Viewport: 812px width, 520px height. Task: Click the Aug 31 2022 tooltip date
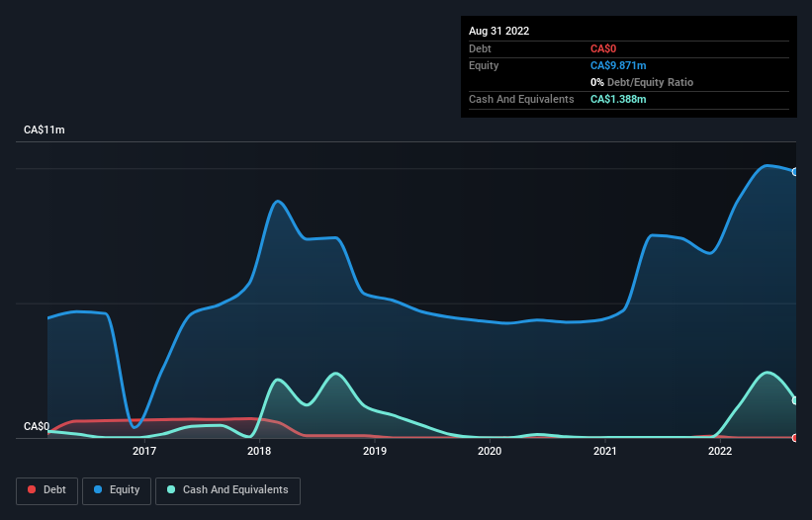pyautogui.click(x=498, y=31)
